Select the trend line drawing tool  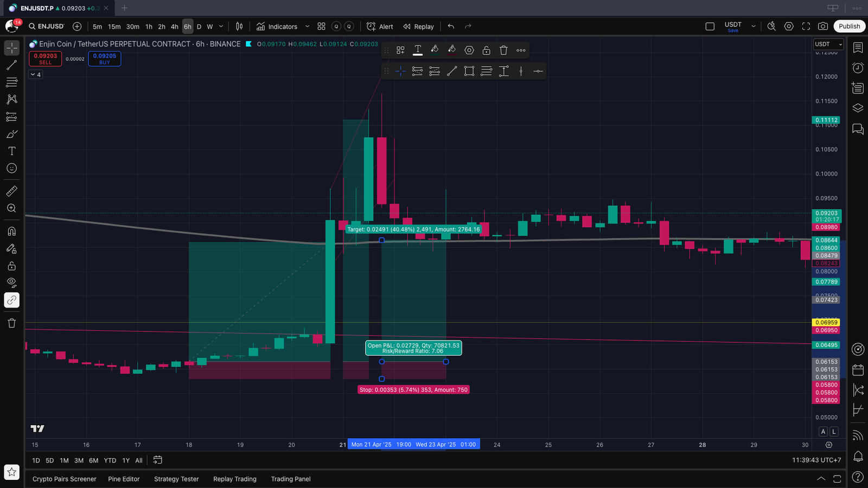click(11, 65)
